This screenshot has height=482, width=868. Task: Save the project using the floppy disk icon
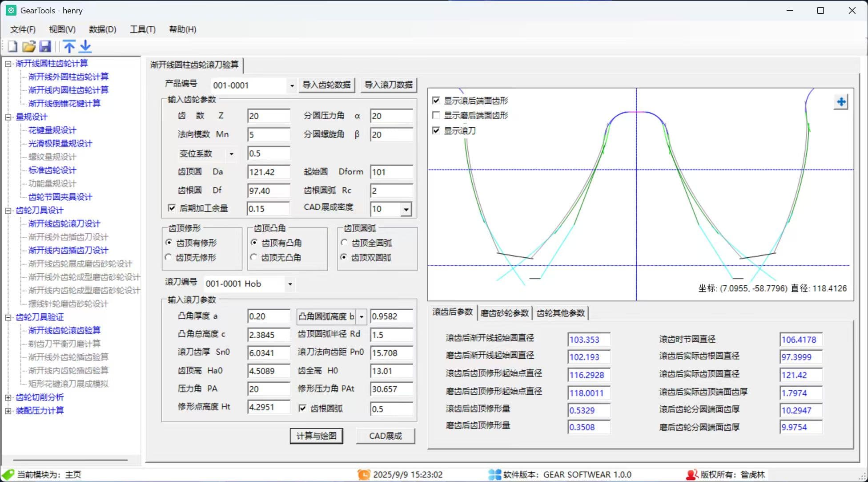(x=46, y=46)
